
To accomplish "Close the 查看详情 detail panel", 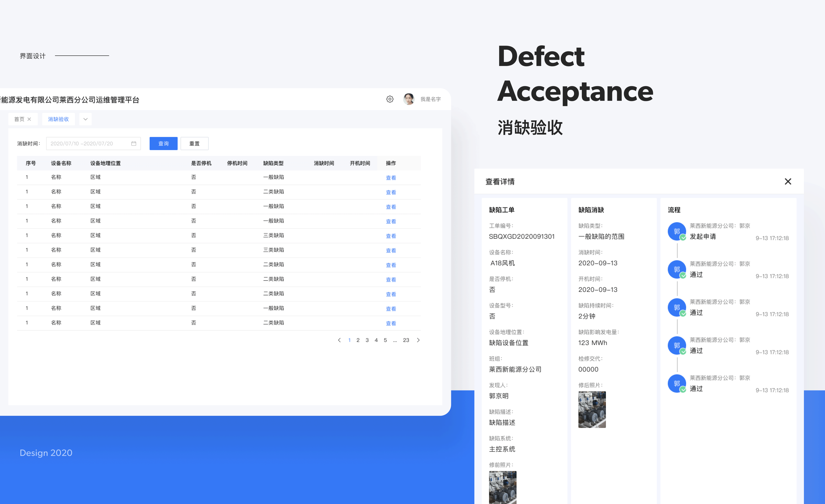I will pos(788,181).
